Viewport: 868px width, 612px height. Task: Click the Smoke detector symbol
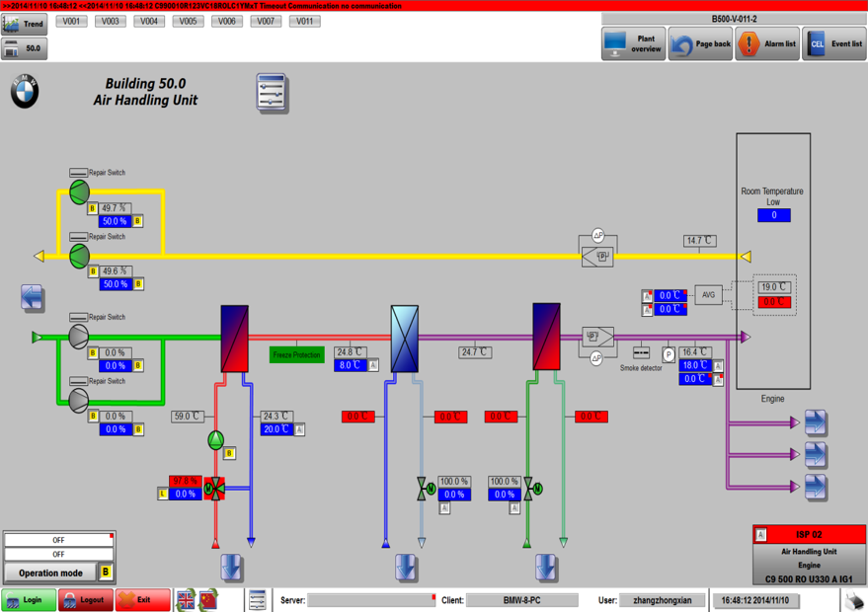641,352
